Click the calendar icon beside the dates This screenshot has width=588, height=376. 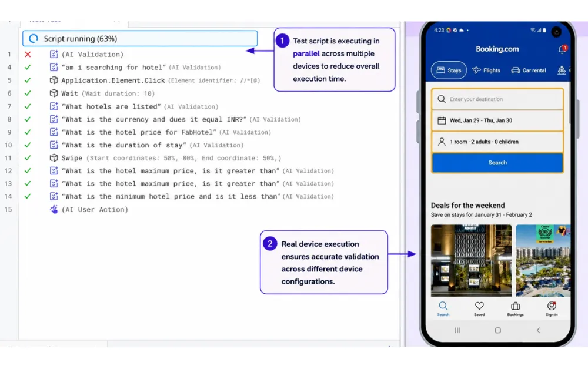click(442, 120)
